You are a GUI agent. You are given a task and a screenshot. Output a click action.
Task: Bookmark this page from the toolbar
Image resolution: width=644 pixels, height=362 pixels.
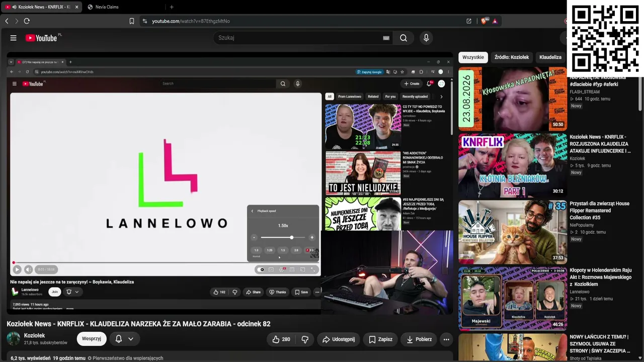point(132,21)
